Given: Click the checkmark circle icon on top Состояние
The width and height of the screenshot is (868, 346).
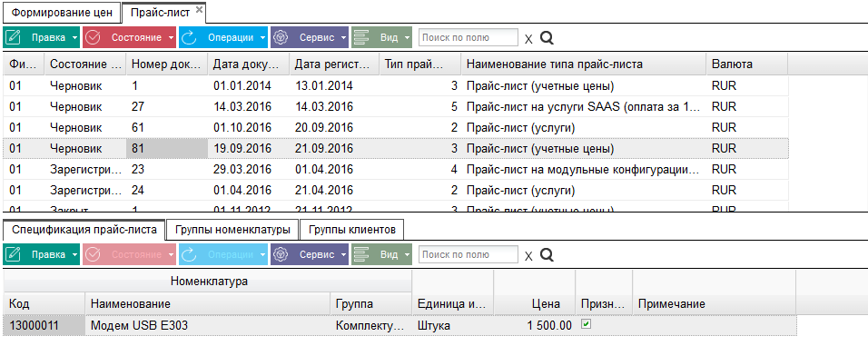Looking at the screenshot, I should (x=93, y=37).
